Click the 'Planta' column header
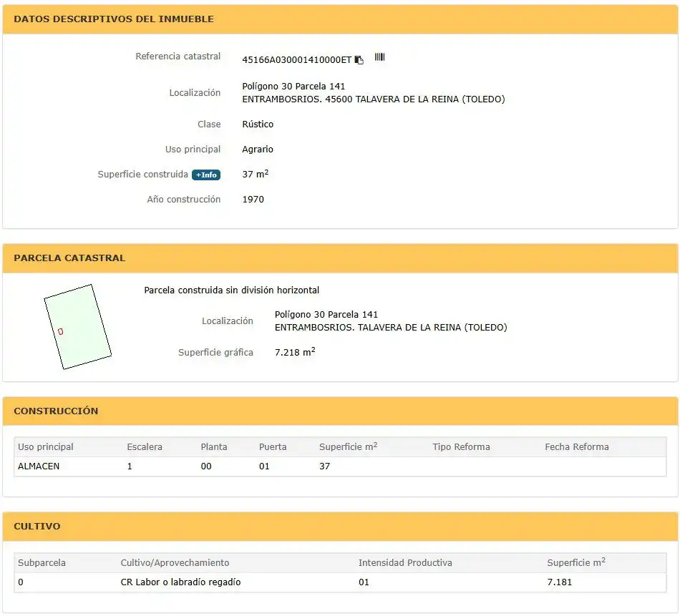The image size is (680, 616). pyautogui.click(x=214, y=447)
